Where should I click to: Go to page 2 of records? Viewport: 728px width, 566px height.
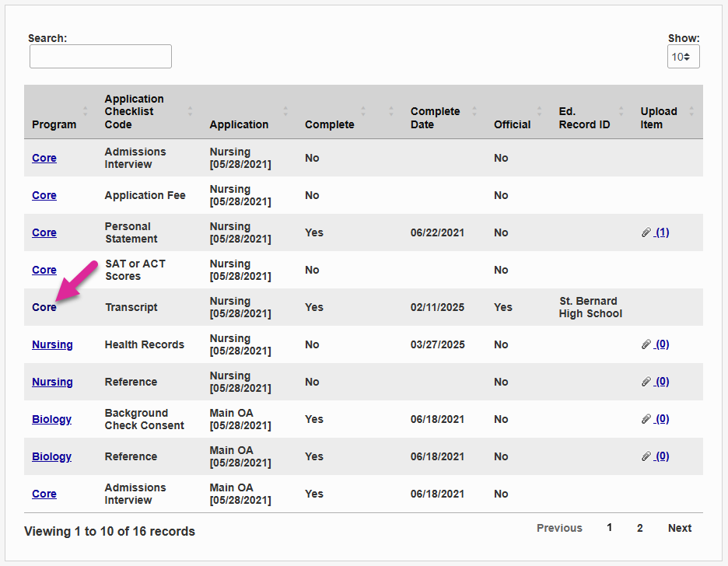(640, 528)
